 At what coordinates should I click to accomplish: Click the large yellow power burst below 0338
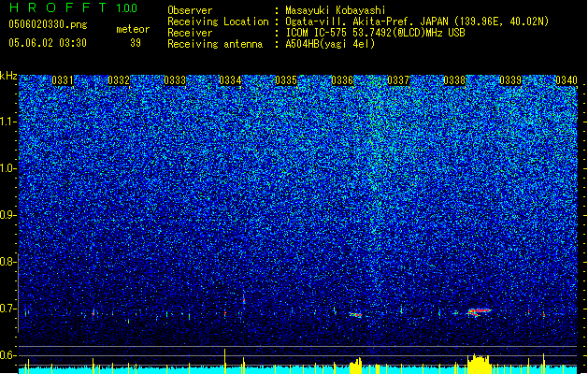[479, 364]
